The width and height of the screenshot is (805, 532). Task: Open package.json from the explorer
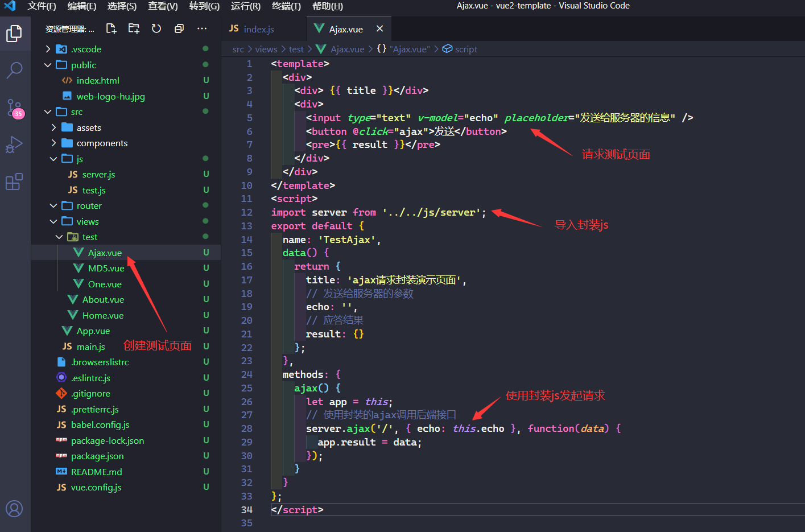97,456
